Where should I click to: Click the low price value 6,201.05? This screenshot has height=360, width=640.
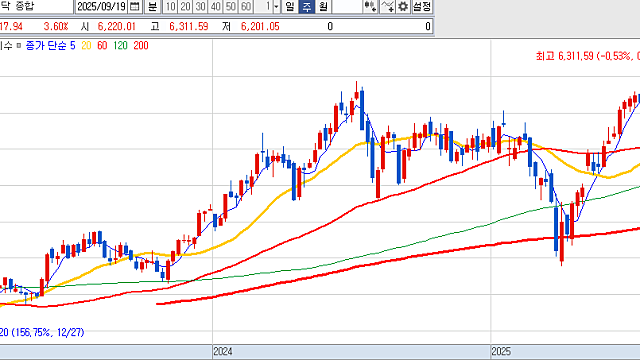[260, 27]
